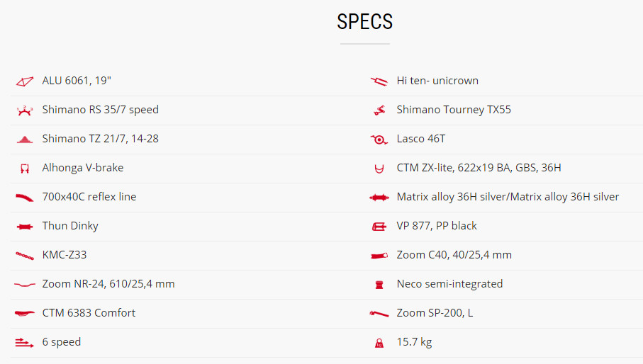Select the seatpost icon by Zoom SP-200
643x364 pixels.
coord(379,314)
